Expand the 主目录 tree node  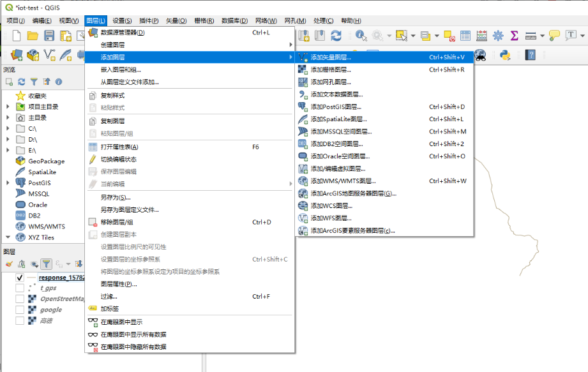[8, 117]
